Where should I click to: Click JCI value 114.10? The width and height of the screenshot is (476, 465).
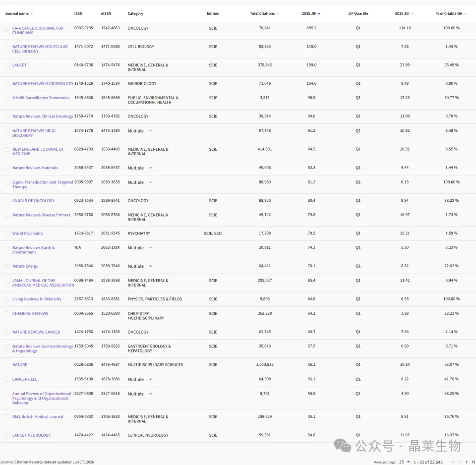point(405,28)
